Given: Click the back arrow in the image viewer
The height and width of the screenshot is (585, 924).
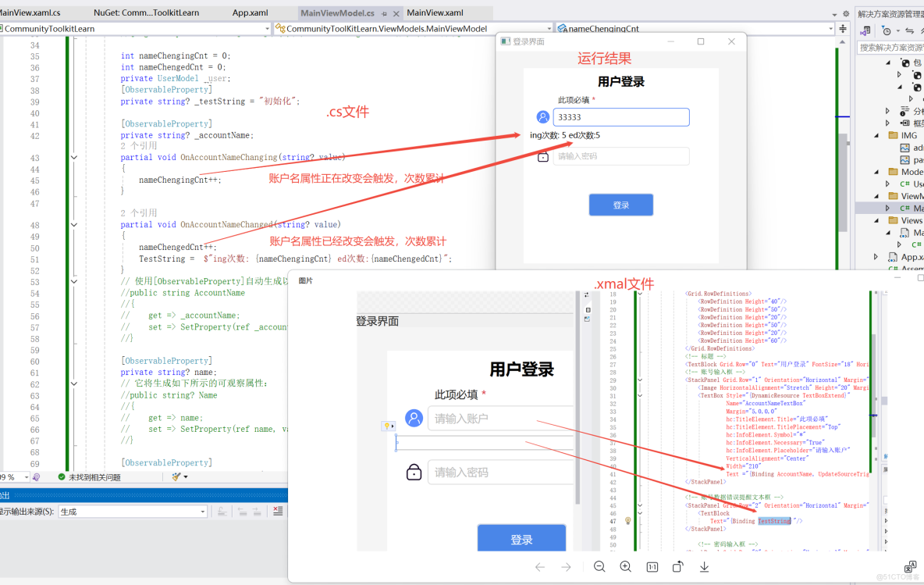Looking at the screenshot, I should point(540,566).
